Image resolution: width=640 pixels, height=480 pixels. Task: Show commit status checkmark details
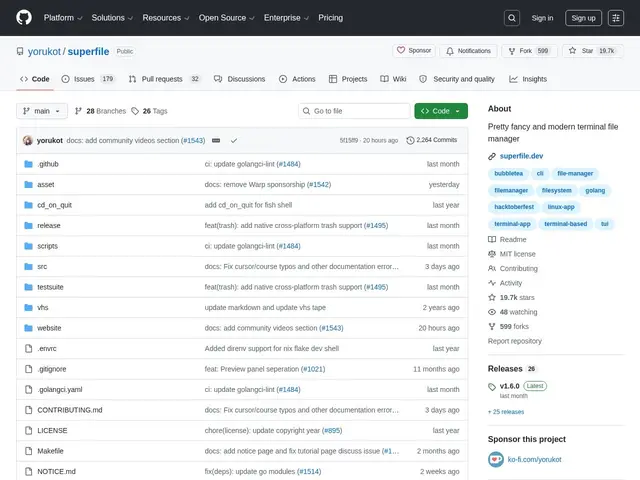pos(234,140)
